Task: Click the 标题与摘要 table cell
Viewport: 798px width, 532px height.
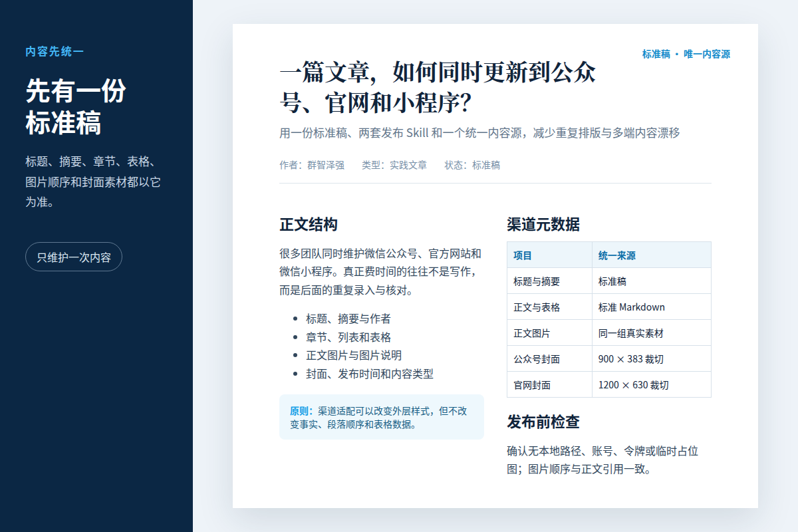Action: coord(549,281)
